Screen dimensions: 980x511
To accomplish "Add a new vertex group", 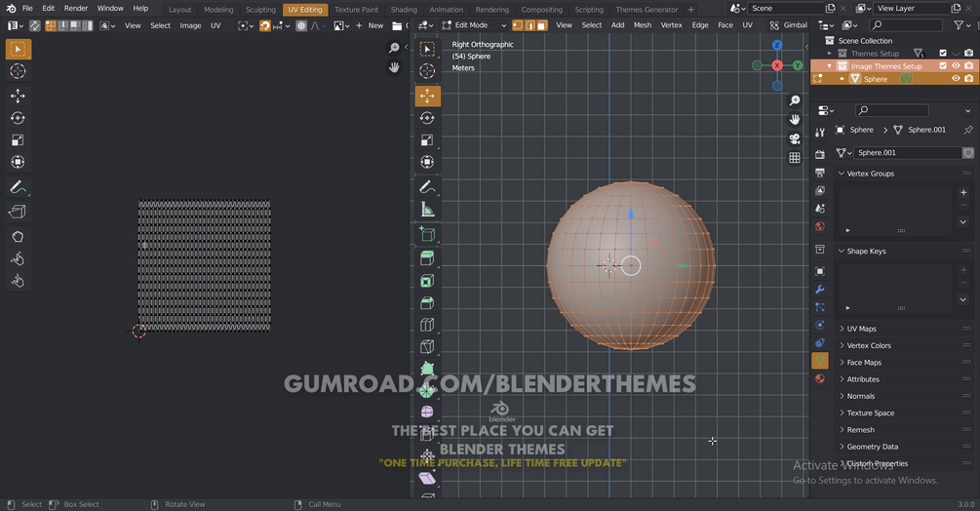I will coord(963,192).
